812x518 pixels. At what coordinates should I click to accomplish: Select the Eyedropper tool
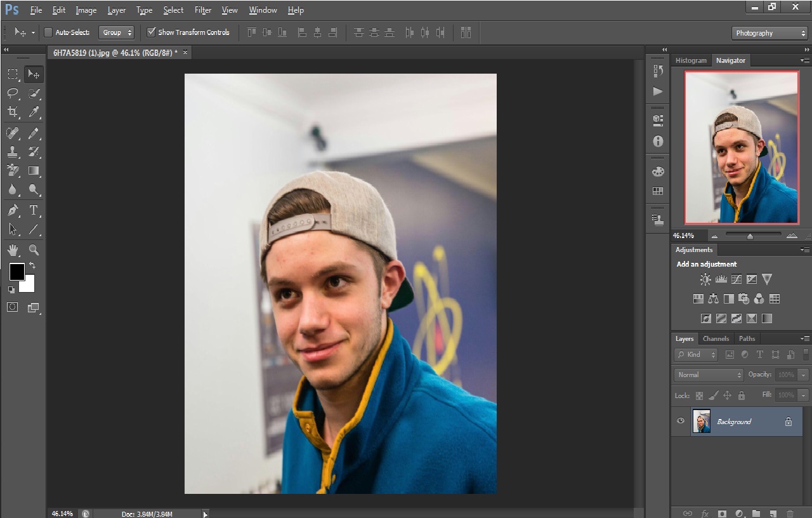pyautogui.click(x=34, y=112)
